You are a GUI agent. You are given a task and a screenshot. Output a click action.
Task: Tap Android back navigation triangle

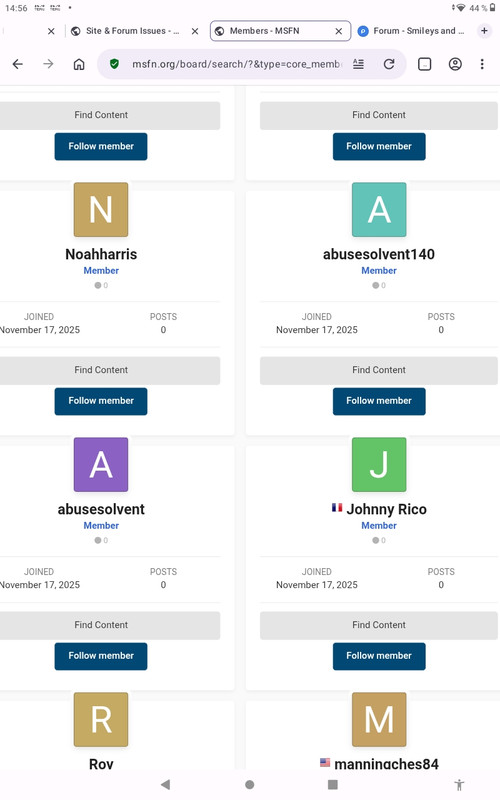(165, 784)
